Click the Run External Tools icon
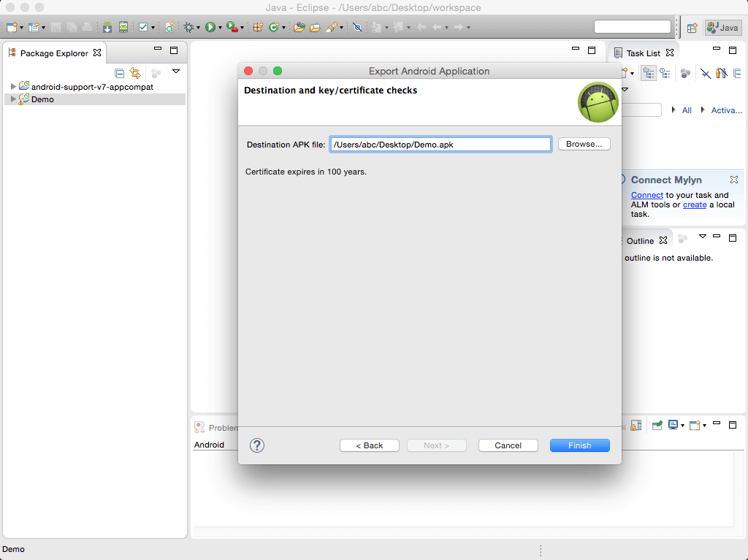 coord(232,27)
